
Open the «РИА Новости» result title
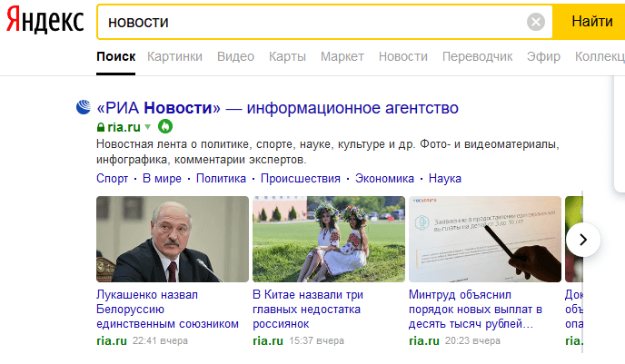tap(277, 108)
